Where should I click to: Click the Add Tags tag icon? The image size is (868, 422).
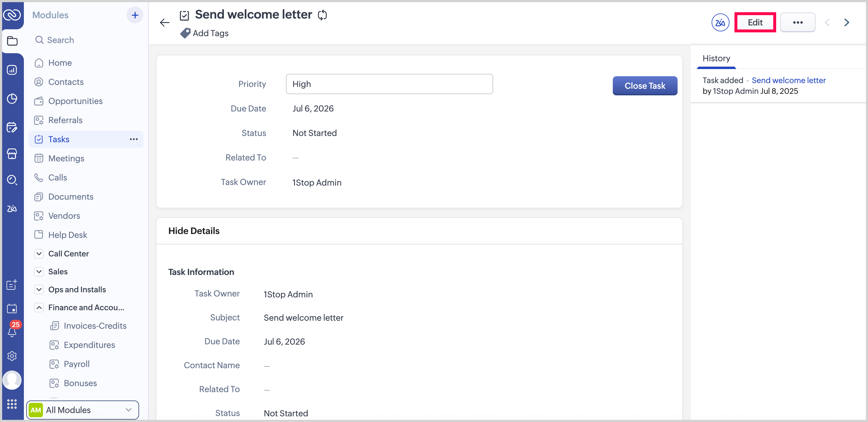click(x=185, y=33)
